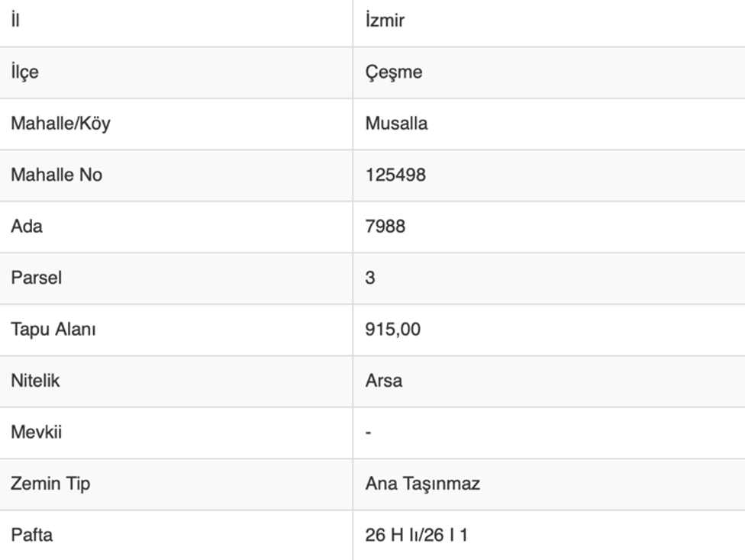Select the Zemin Tip label
The height and width of the screenshot is (560, 745).
click(50, 484)
